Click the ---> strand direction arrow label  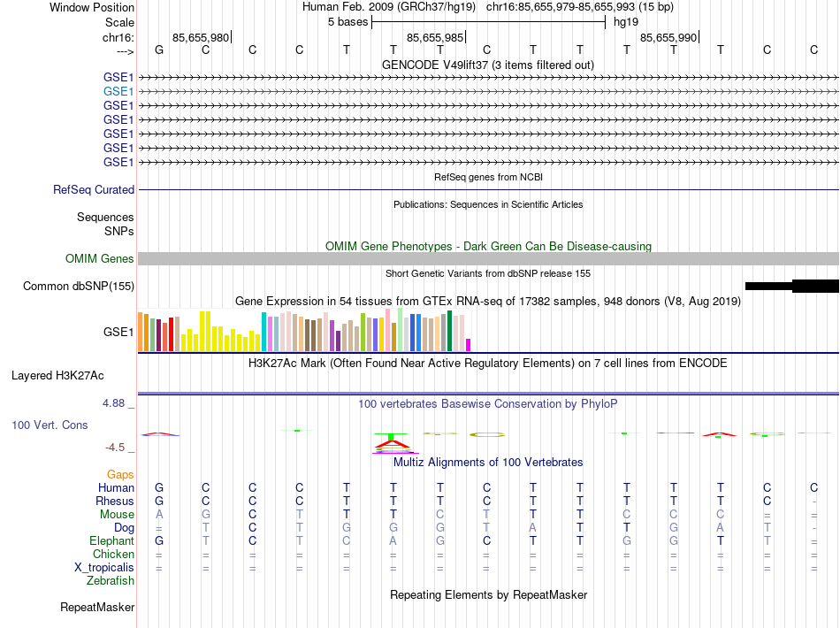click(125, 51)
